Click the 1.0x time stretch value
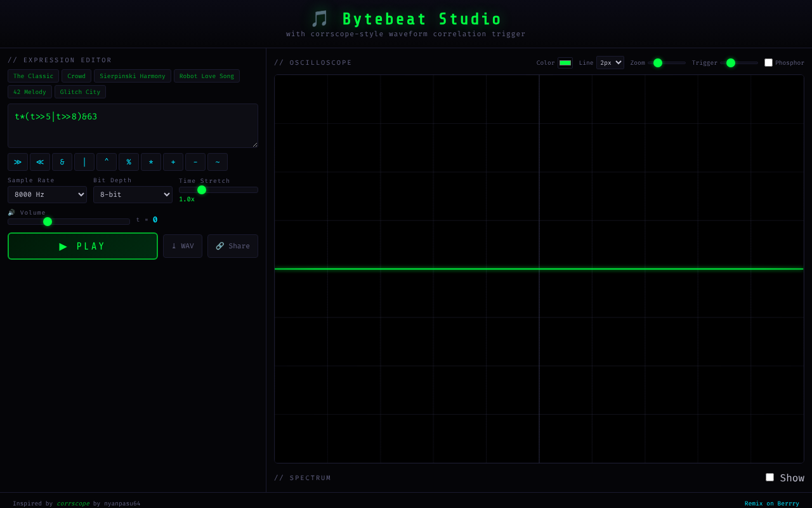 (187, 199)
